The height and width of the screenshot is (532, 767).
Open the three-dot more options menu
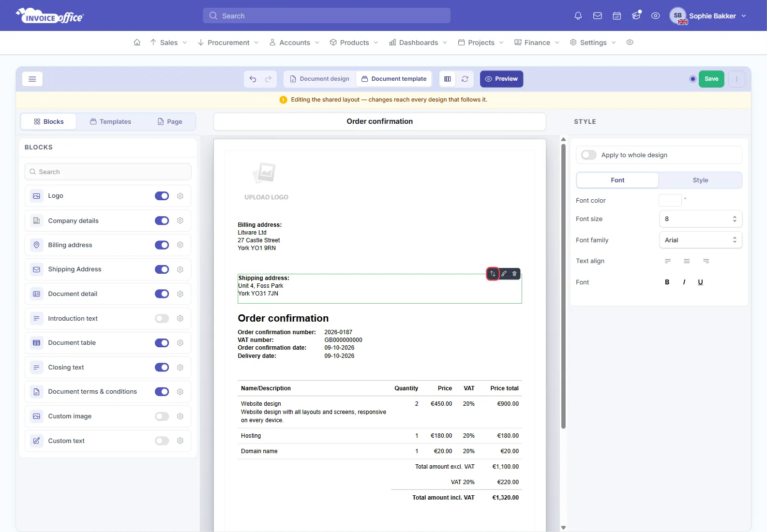737,79
